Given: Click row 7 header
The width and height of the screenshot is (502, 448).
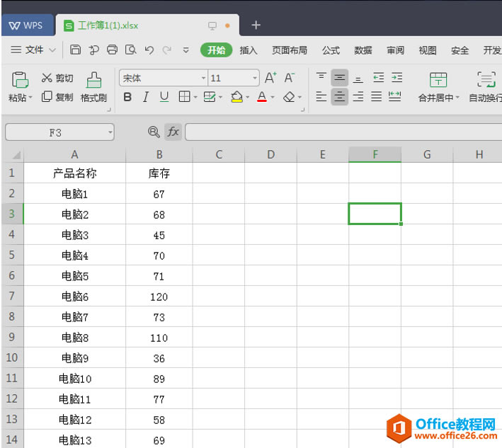Looking at the screenshot, I should pos(12,296).
